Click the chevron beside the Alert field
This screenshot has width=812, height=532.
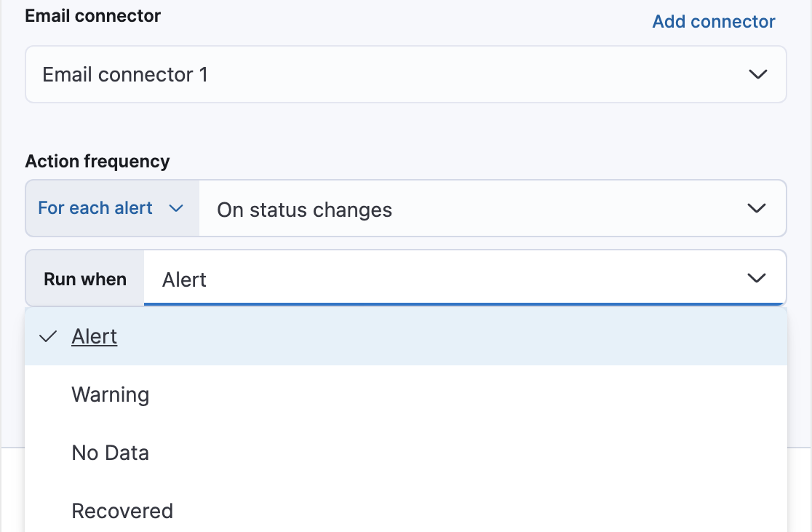pos(757,277)
